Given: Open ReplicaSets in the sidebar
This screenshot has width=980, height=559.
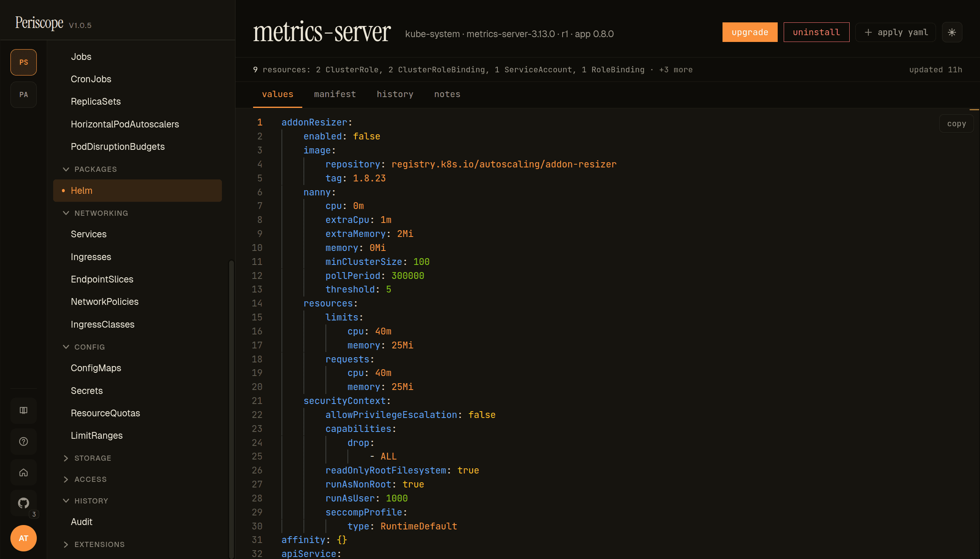Looking at the screenshot, I should pyautogui.click(x=137, y=101).
